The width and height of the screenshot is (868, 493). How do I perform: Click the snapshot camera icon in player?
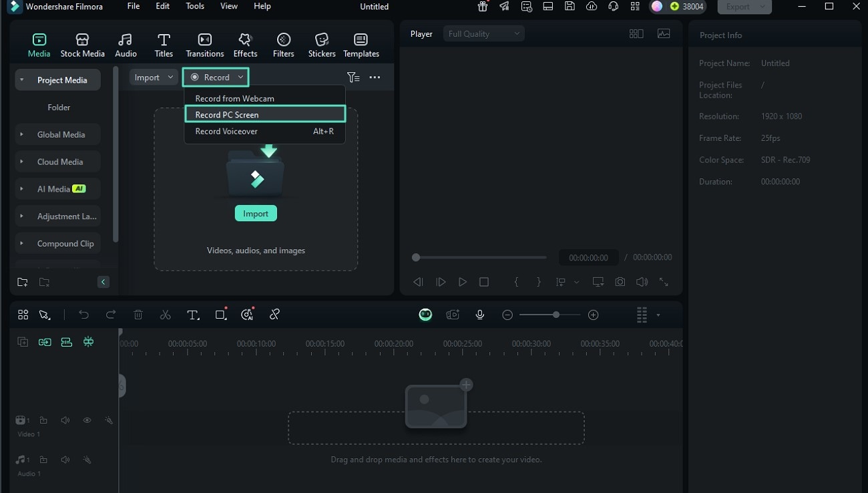coord(620,282)
